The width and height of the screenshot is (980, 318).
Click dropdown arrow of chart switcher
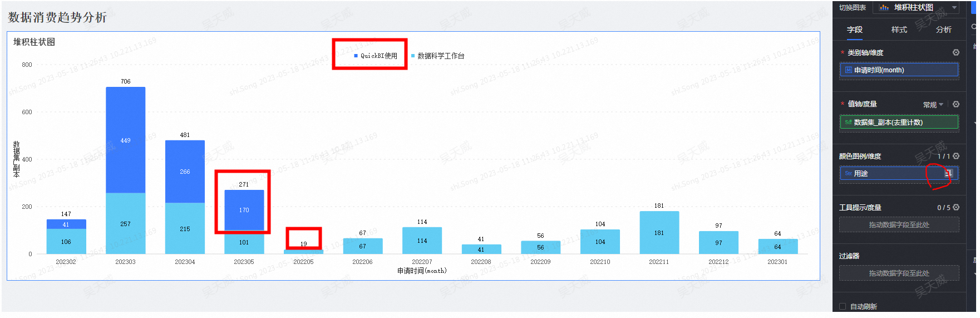coord(954,7)
